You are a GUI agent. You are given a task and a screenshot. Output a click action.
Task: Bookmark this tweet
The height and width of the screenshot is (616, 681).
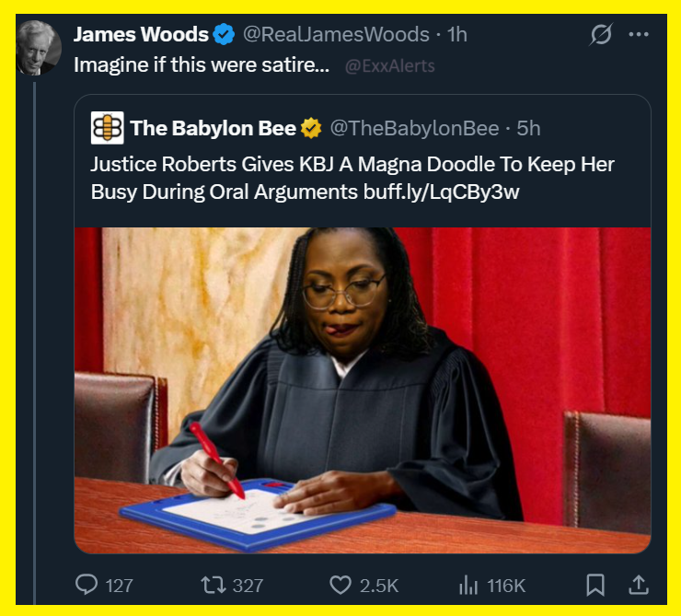click(595, 585)
